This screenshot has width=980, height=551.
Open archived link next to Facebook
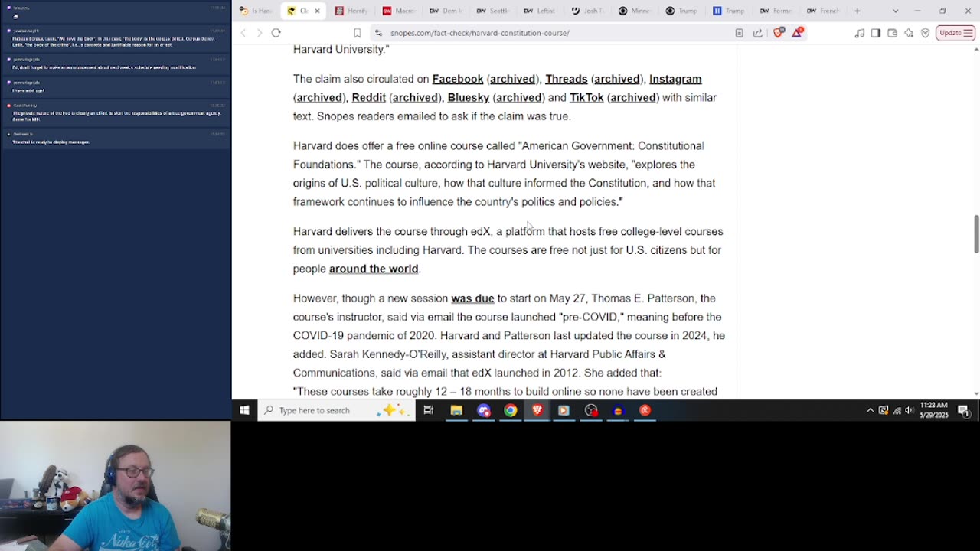(512, 79)
